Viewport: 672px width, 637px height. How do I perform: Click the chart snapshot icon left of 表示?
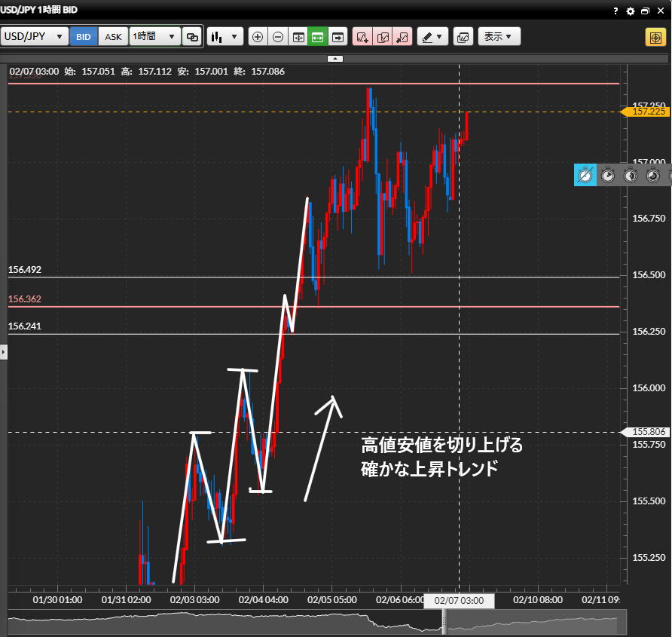463,37
